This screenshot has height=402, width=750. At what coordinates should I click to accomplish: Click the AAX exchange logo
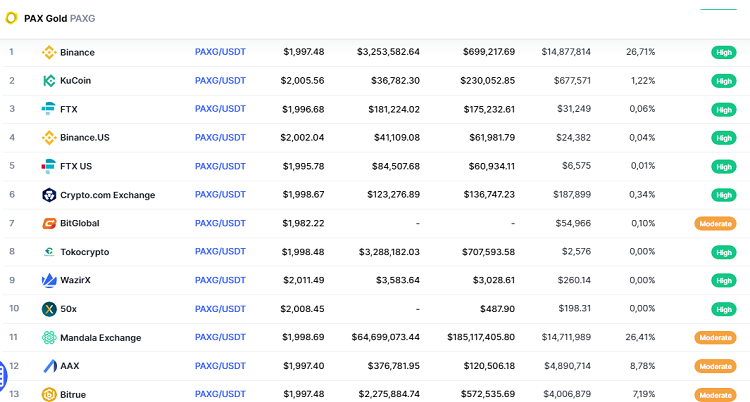(x=50, y=366)
